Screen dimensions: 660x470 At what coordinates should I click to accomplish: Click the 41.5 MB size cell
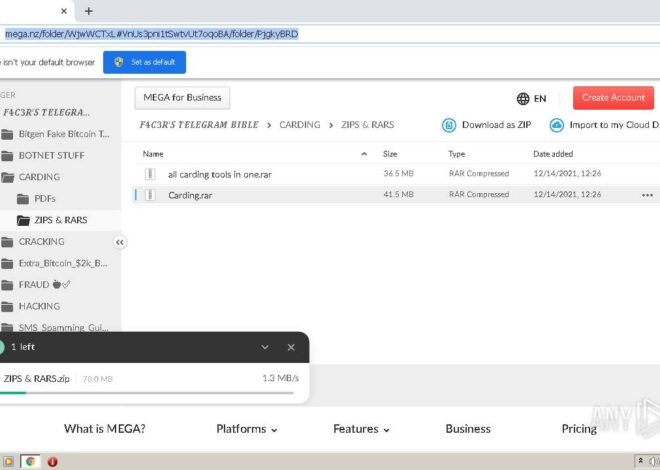pos(398,194)
